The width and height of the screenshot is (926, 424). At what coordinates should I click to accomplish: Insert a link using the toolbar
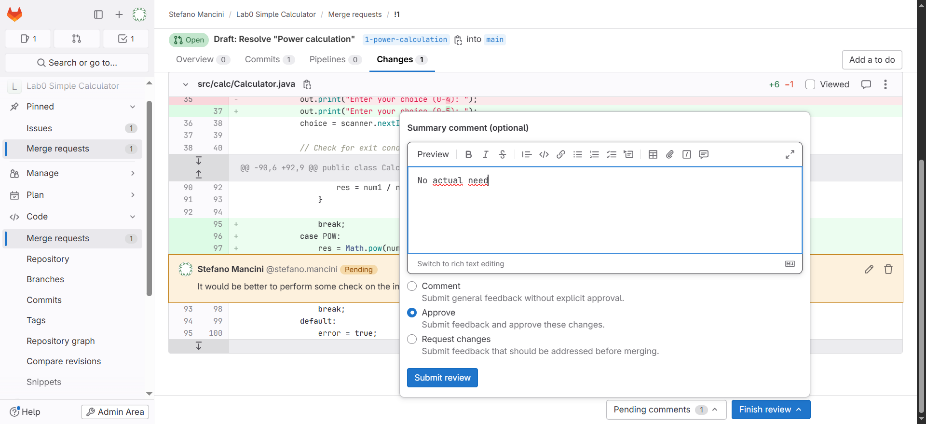click(561, 154)
